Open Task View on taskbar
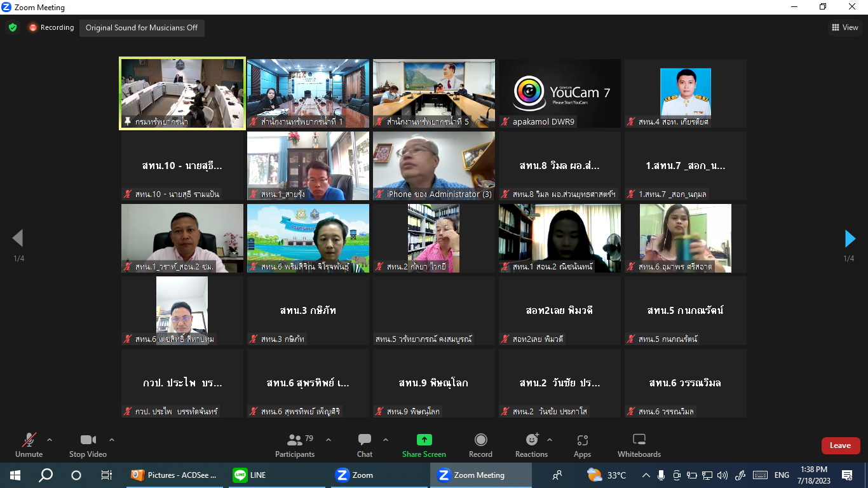868x488 pixels. [x=107, y=475]
